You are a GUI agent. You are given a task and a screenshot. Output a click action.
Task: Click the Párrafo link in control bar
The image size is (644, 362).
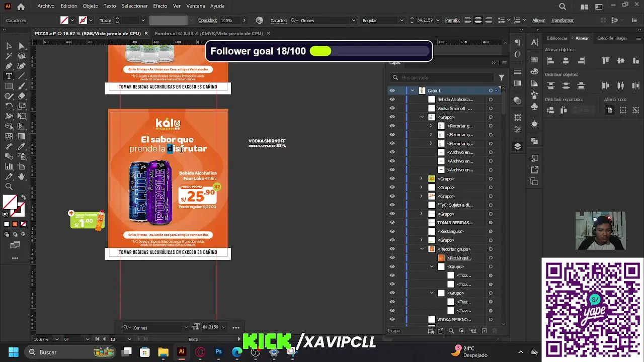[x=452, y=21]
